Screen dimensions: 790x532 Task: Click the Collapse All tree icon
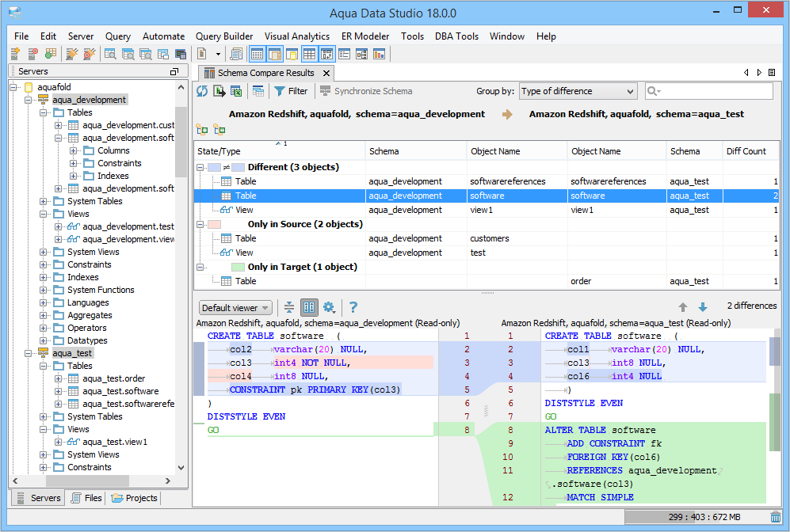219,130
